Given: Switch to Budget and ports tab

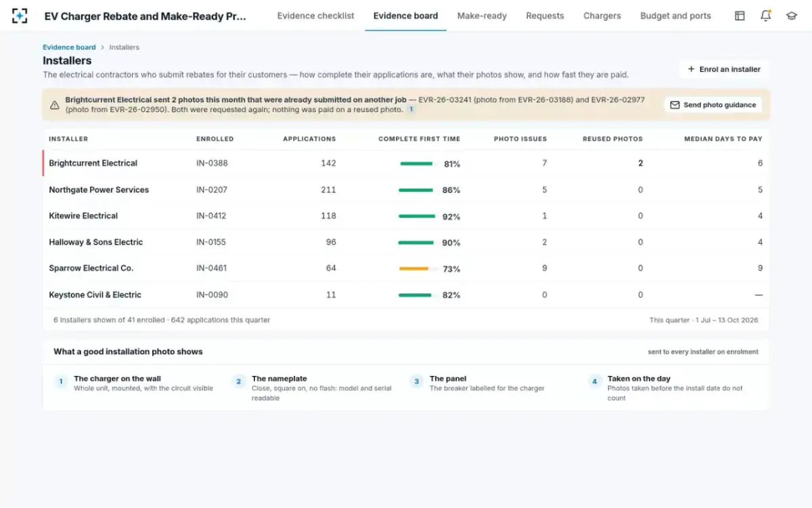Looking at the screenshot, I should (675, 16).
